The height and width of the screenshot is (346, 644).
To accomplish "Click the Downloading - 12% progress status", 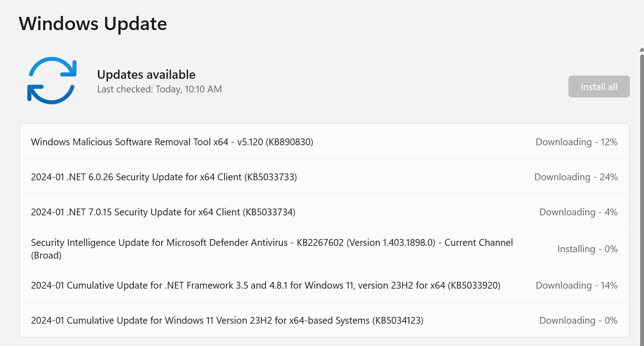I will tap(577, 142).
